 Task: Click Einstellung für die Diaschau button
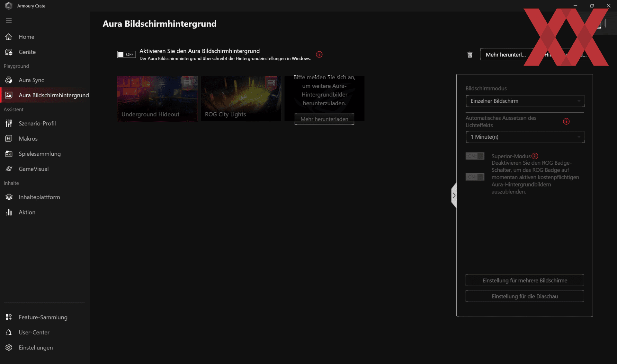(525, 296)
